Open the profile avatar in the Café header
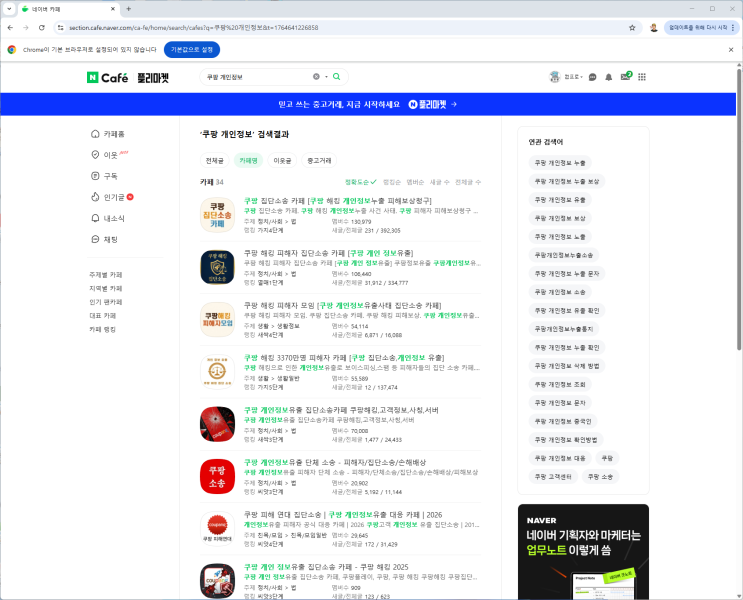Image resolution: width=743 pixels, height=600 pixels. tap(555, 77)
